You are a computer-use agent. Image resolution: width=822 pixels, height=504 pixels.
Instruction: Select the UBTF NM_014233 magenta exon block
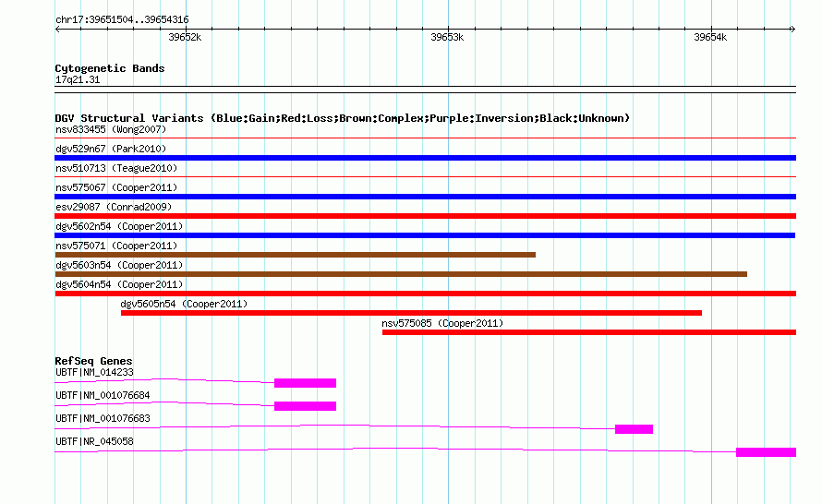pyautogui.click(x=305, y=383)
